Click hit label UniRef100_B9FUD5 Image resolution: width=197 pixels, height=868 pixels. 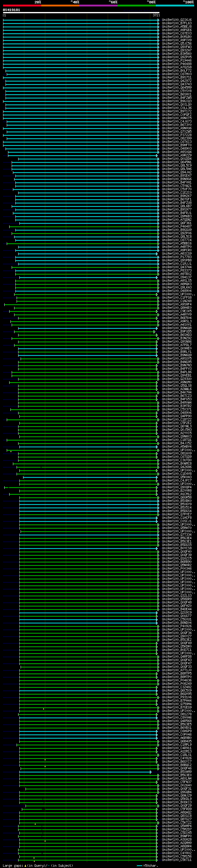coord(177,332)
